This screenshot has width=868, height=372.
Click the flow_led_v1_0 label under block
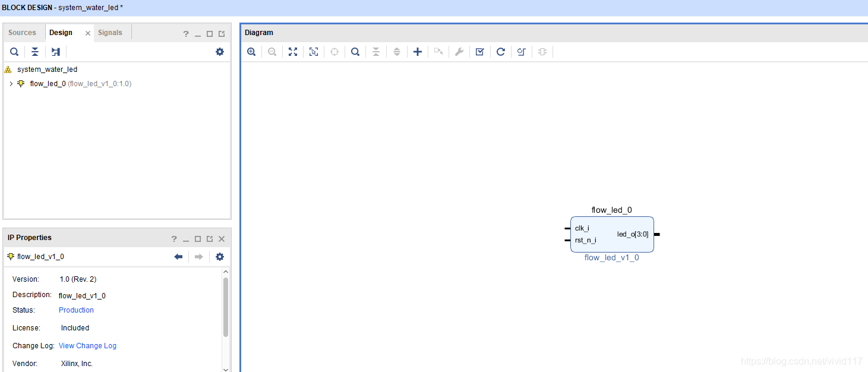(612, 258)
